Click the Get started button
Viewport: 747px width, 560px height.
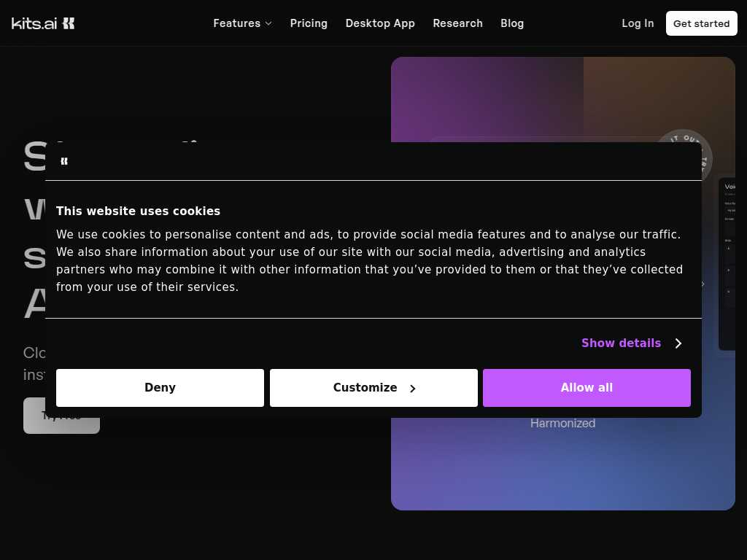(701, 23)
